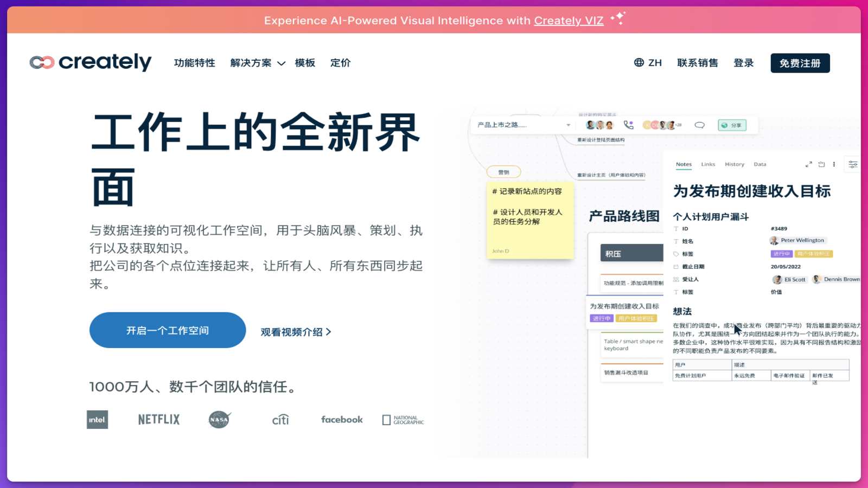Click the sliders settings icon
This screenshot has width=868, height=488.
853,164
